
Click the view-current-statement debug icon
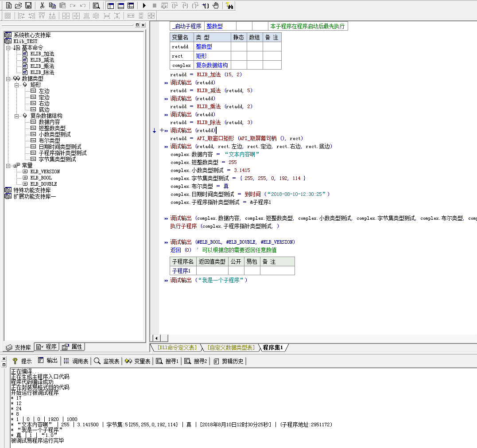tap(165, 5)
